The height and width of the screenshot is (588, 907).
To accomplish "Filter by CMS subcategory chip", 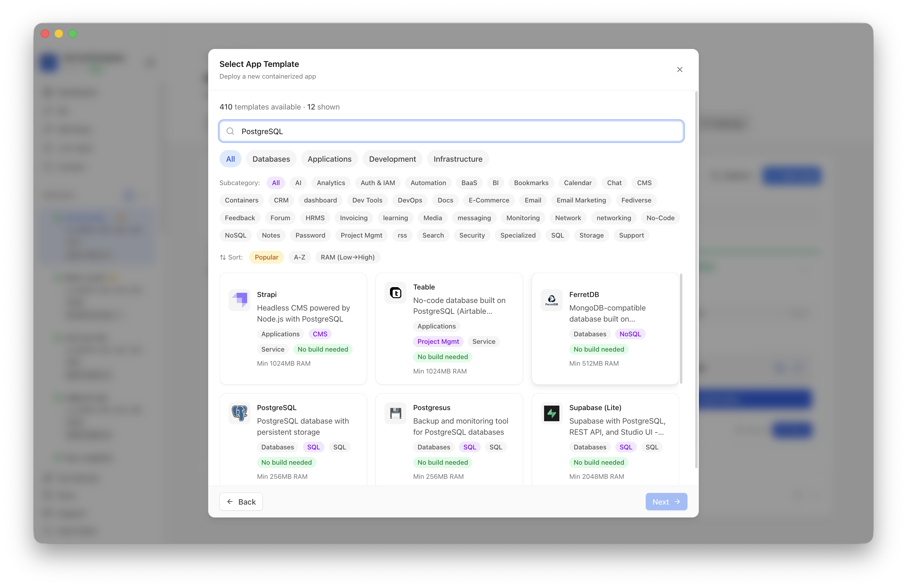I will click(x=644, y=182).
